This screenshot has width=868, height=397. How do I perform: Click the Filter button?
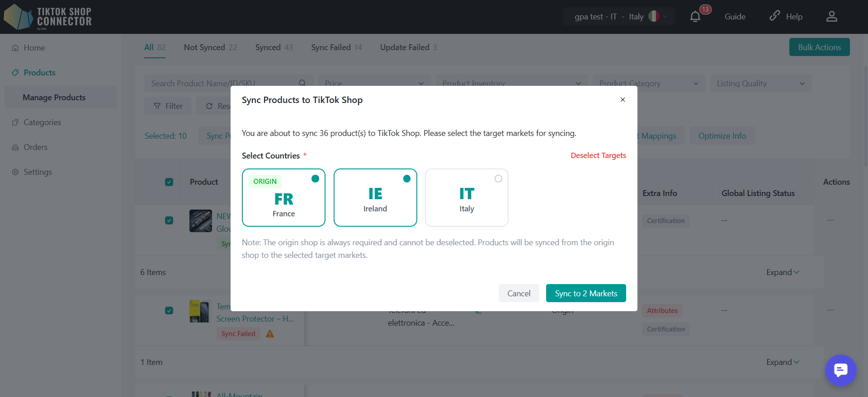(168, 106)
